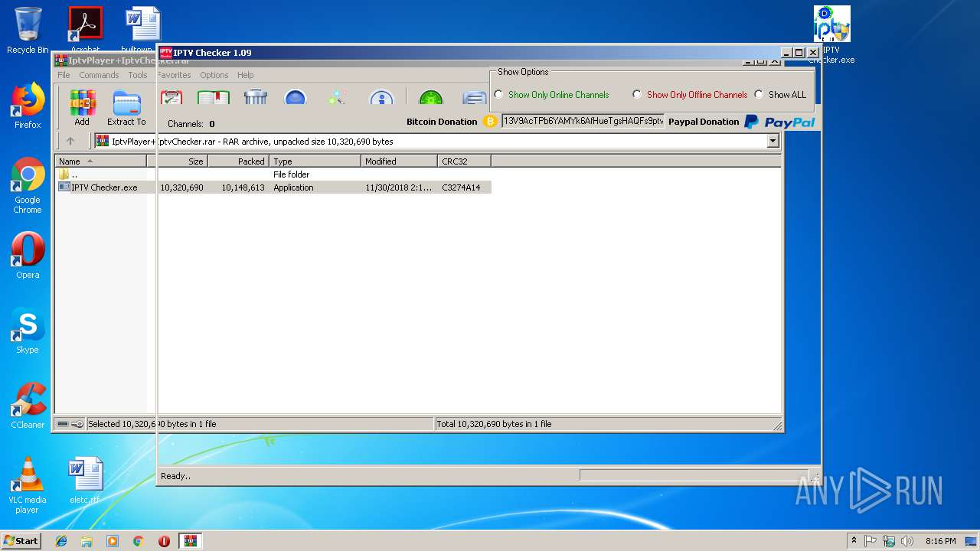Click the Add toolbar icon in WinRAR
The width and height of the screenshot is (980, 551).
tap(82, 108)
